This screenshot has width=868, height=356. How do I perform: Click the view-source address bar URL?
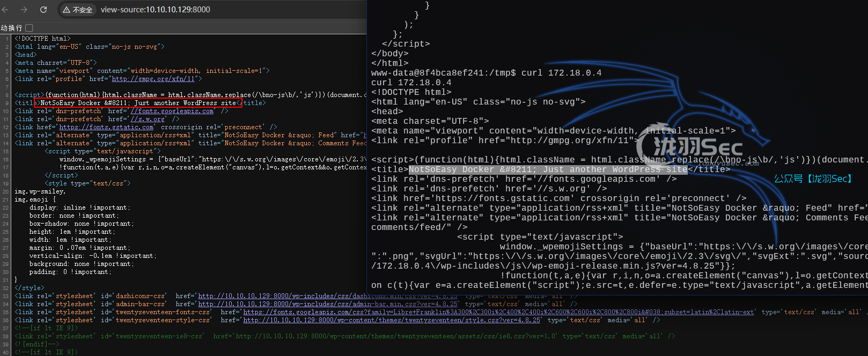(156, 10)
